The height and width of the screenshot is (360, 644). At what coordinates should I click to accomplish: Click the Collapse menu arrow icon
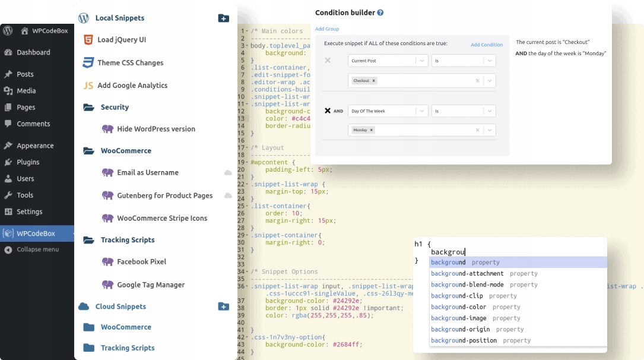tap(8, 250)
